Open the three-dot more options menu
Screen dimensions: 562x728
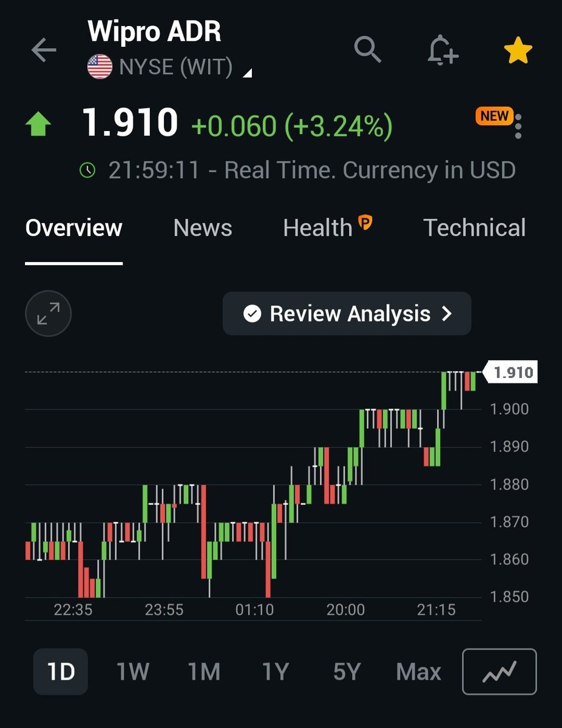pyautogui.click(x=518, y=125)
